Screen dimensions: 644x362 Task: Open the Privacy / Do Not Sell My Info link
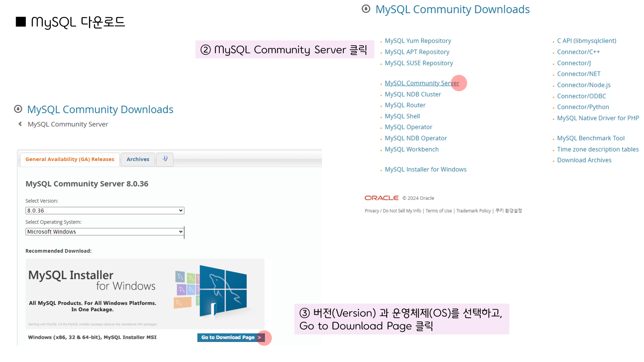(x=393, y=211)
